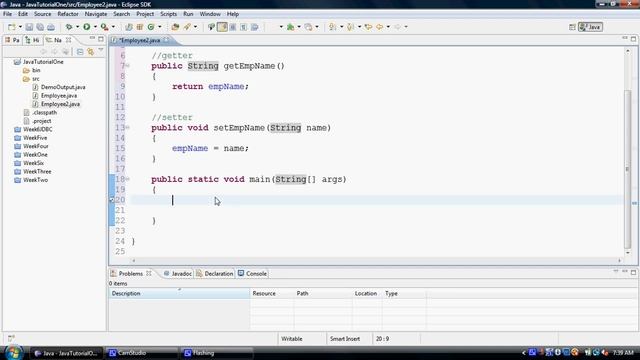This screenshot has height=360, width=640.
Task: Minimize the Navigator panel
Action: pos(92,39)
